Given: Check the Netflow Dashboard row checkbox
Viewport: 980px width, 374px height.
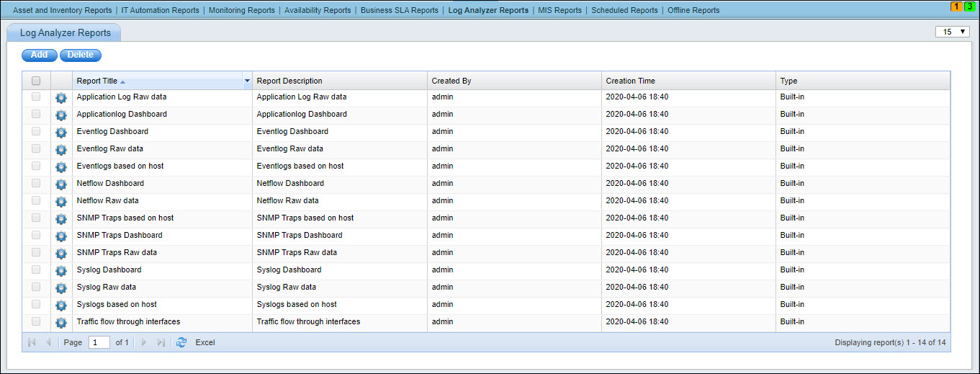Looking at the screenshot, I should pos(36,183).
